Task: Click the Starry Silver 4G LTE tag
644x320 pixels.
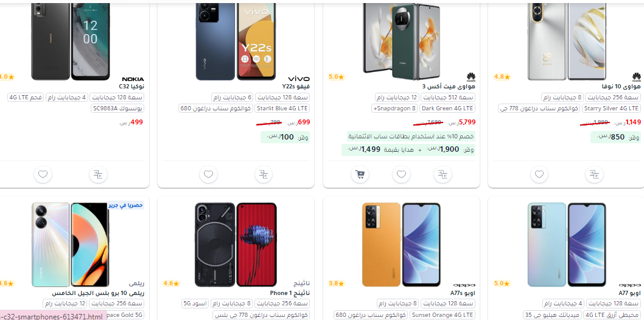Action: coord(611,108)
